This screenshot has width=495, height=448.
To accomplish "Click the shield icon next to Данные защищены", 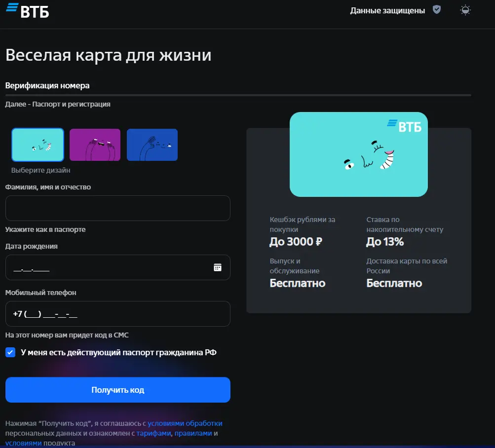I will pyautogui.click(x=437, y=10).
